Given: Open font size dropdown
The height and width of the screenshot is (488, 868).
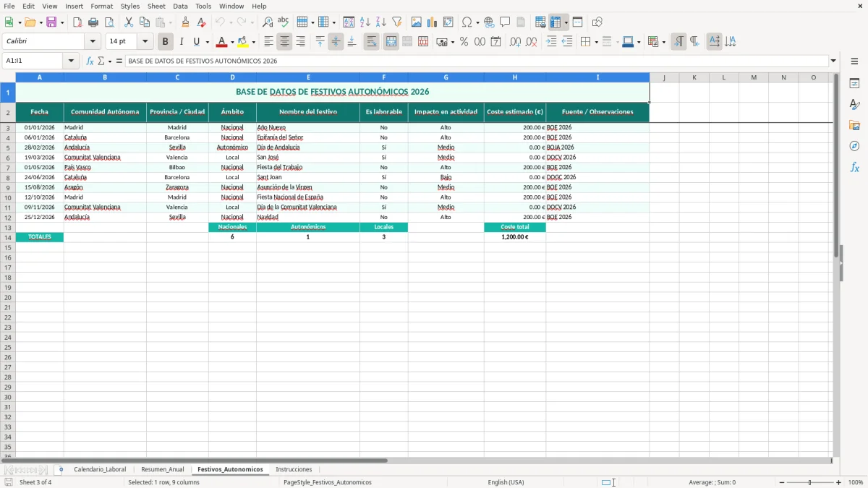Looking at the screenshot, I should coord(145,42).
